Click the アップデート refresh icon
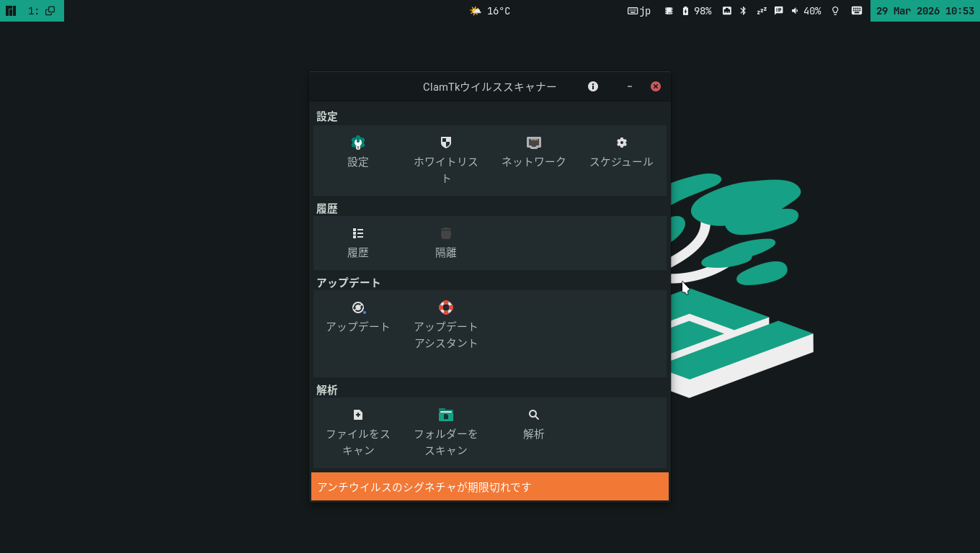The width and height of the screenshot is (980, 553). coord(358,307)
